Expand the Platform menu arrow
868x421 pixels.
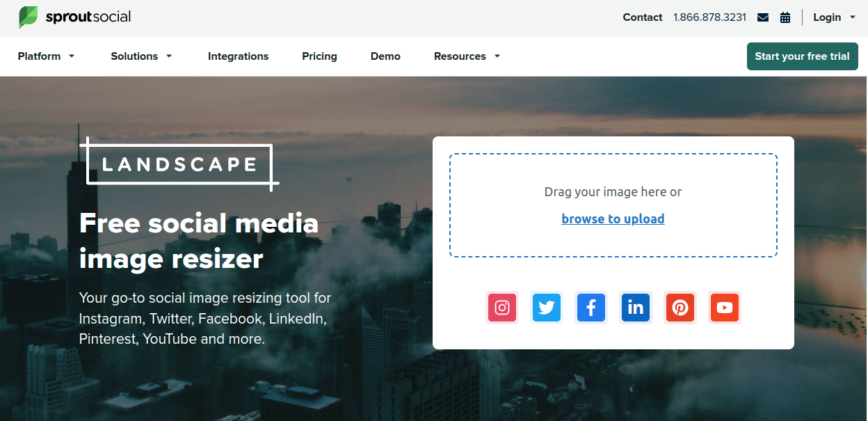72,56
